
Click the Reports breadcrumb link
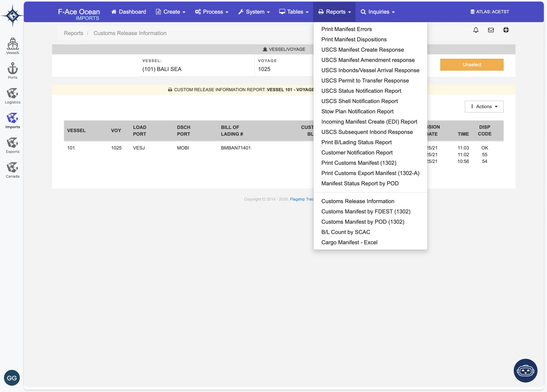(73, 33)
